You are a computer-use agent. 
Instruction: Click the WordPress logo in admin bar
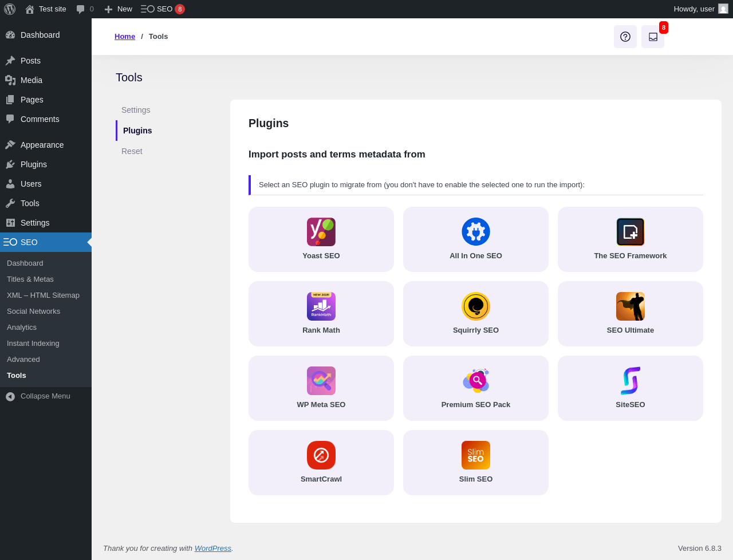[10, 9]
